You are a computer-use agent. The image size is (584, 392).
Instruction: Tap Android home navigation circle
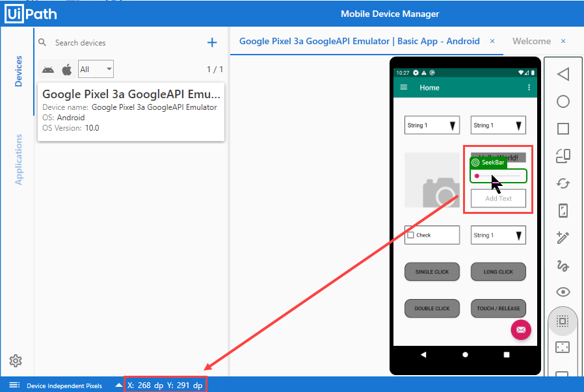[x=465, y=354]
